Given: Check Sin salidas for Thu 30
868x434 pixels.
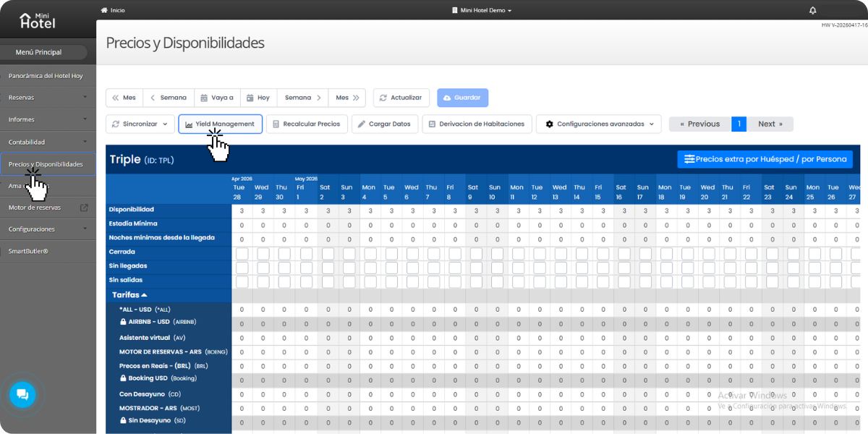Looking at the screenshot, I should 284,281.
